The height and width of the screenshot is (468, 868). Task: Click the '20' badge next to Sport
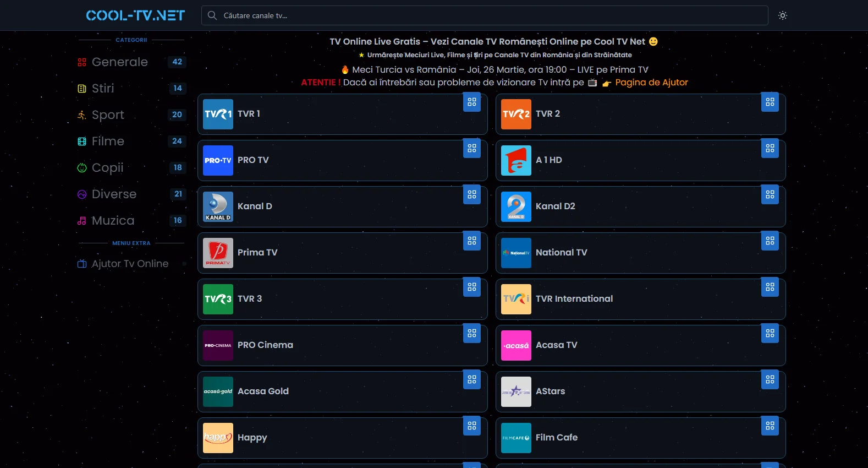[x=177, y=115]
